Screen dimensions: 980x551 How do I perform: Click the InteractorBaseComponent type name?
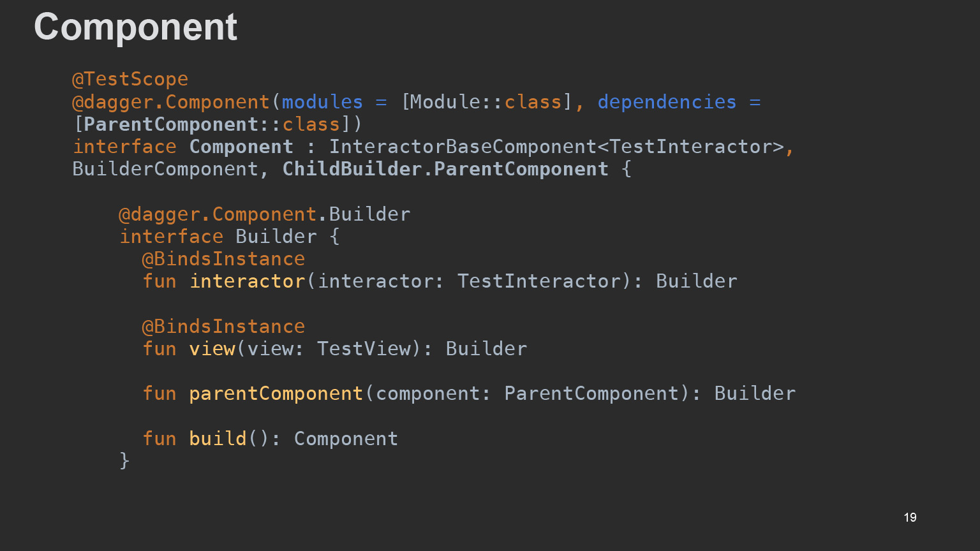[x=463, y=147]
